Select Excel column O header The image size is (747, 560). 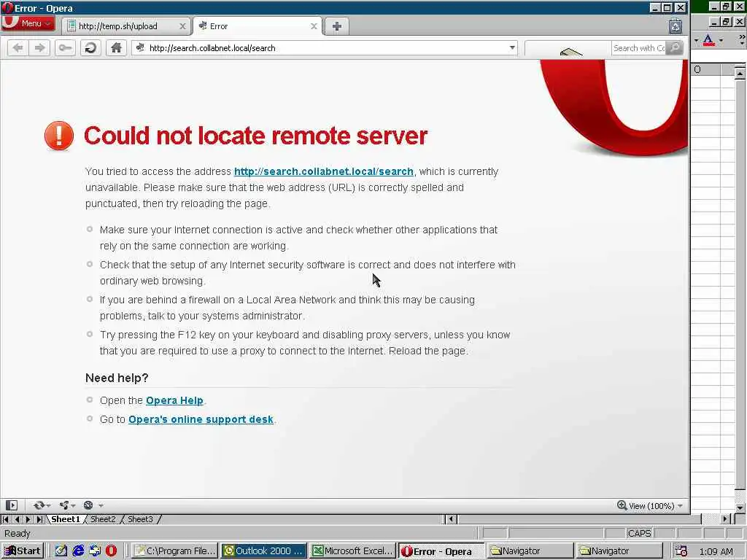pos(705,69)
